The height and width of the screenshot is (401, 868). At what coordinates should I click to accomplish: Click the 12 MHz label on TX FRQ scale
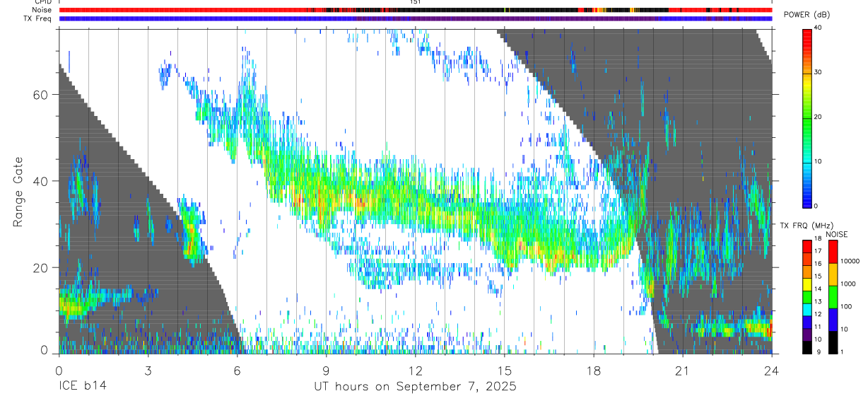[818, 314]
